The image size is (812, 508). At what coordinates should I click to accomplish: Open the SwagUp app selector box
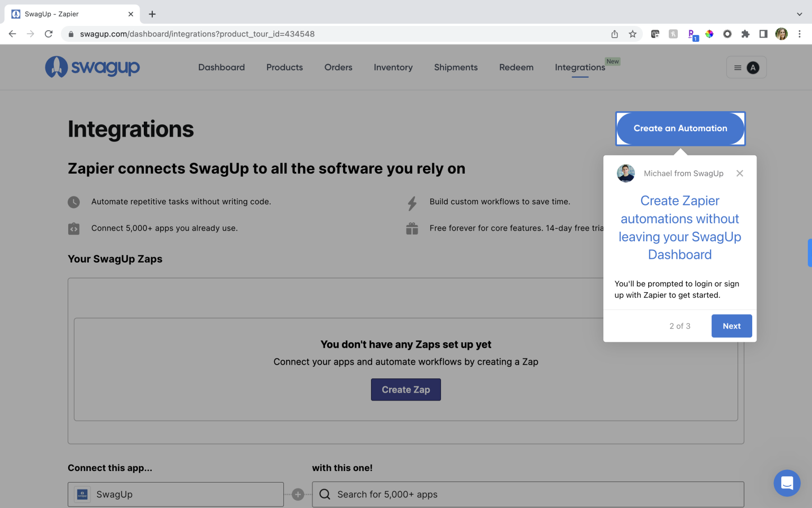click(x=176, y=494)
